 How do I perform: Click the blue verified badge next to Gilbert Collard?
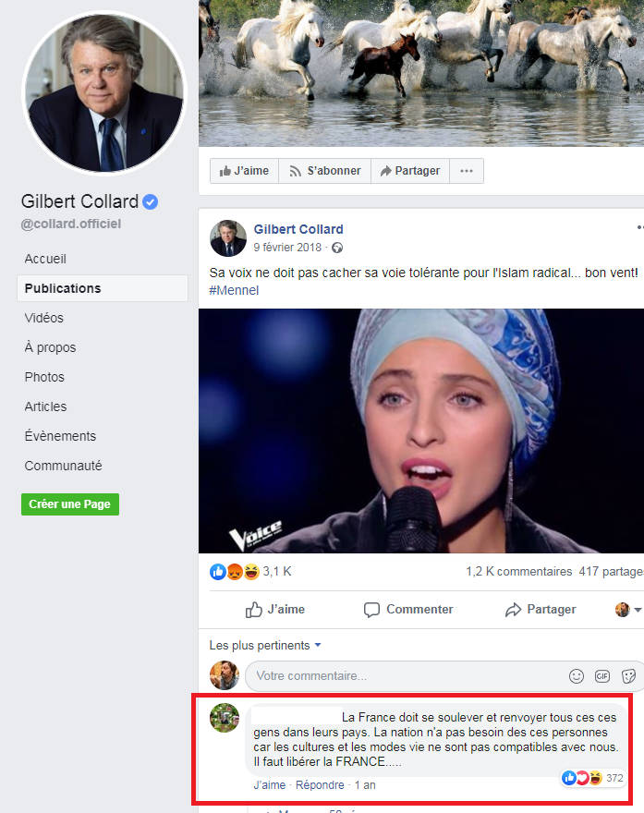pyautogui.click(x=151, y=201)
